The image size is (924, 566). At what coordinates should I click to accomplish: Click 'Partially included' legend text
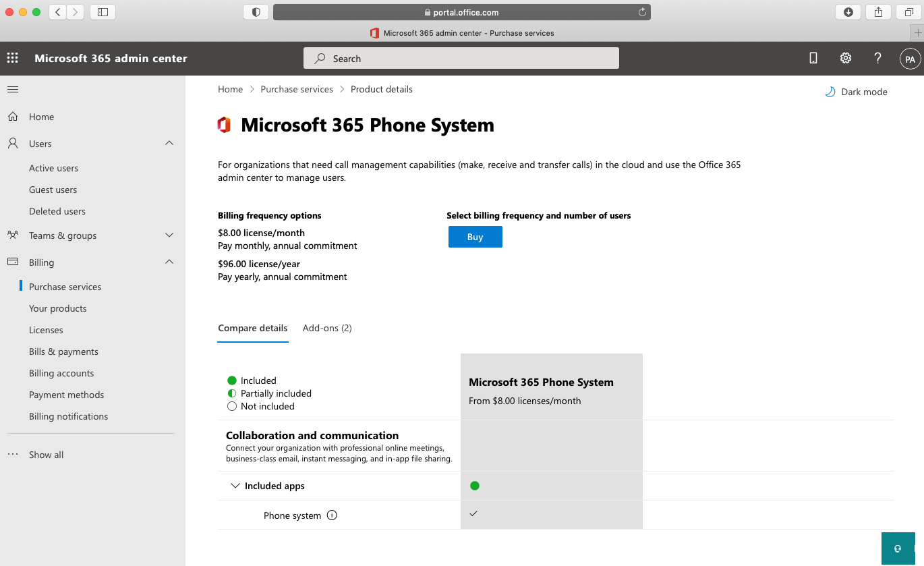[x=276, y=393]
